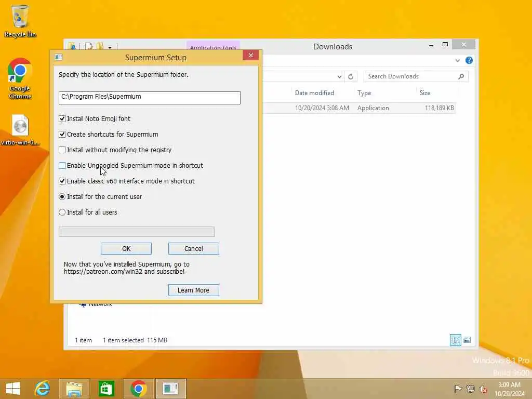Screen dimensions: 532x399
Task: Edit the Supermium install folder path
Action: point(149,98)
